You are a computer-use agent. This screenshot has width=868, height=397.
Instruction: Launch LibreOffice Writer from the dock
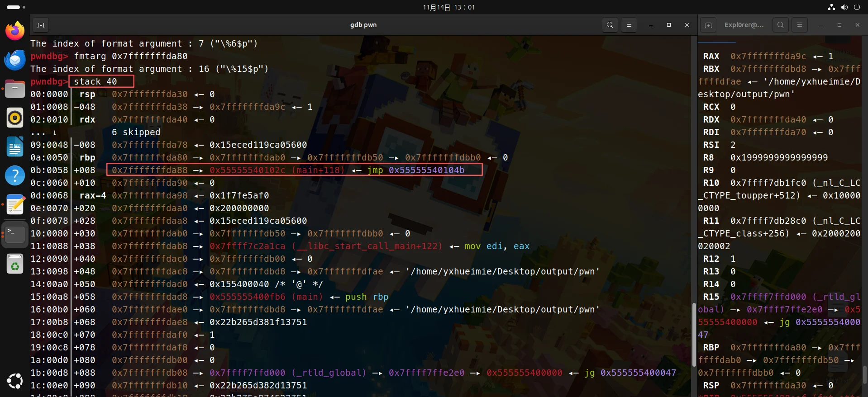[x=15, y=147]
